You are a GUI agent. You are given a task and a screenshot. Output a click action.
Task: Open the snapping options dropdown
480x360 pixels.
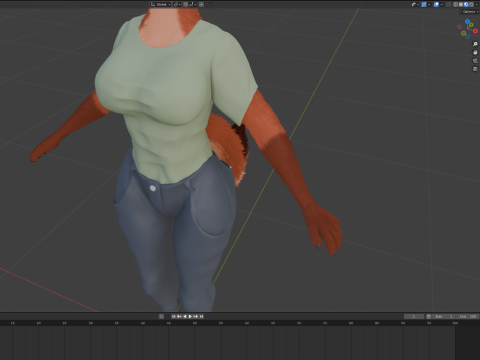point(193,4)
